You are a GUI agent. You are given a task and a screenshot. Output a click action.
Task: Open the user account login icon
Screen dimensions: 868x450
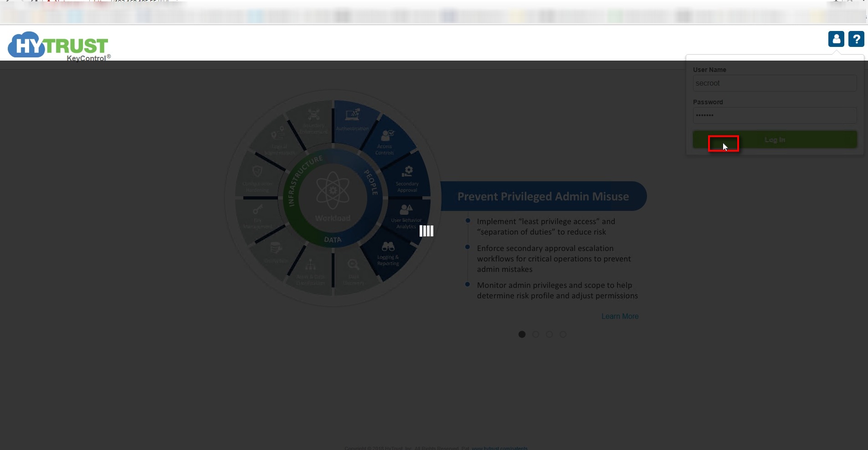(836, 39)
